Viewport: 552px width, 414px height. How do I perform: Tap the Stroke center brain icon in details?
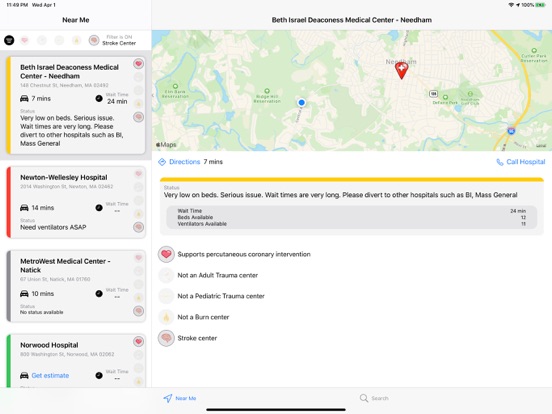point(166,338)
